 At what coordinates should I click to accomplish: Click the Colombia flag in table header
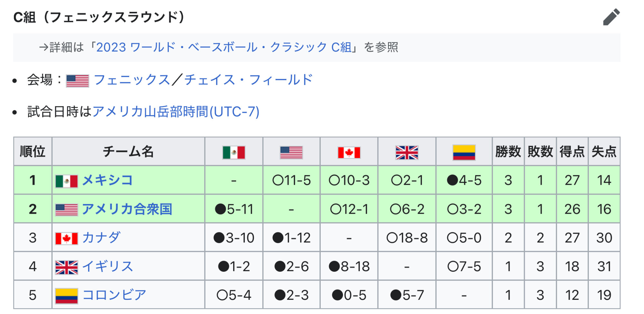coord(464,152)
